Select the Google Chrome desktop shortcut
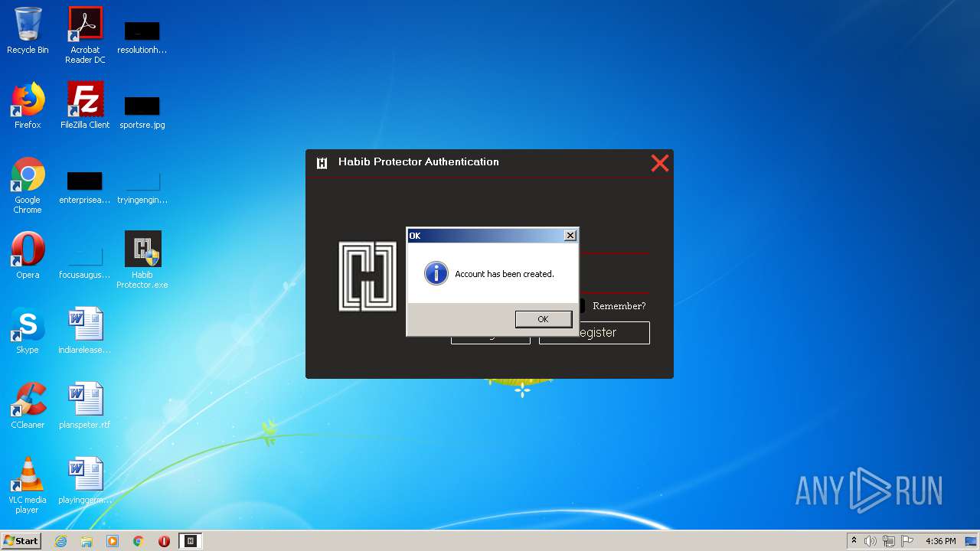 tap(28, 185)
